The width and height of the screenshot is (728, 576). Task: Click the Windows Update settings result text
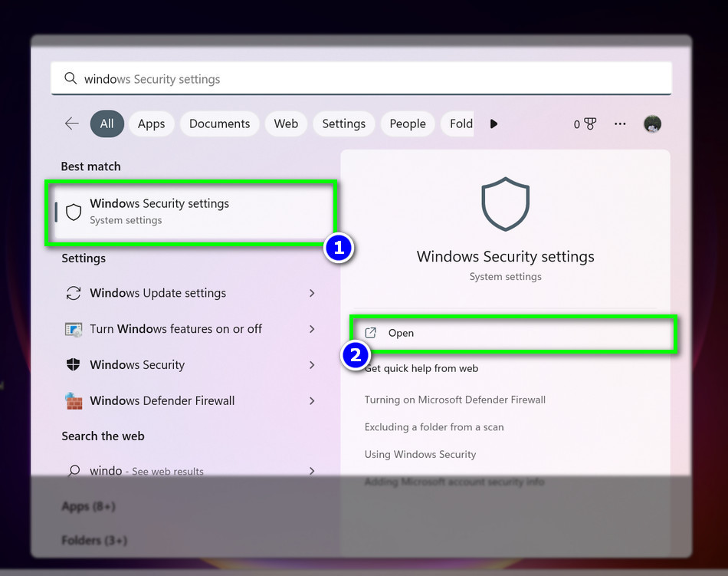coord(158,293)
